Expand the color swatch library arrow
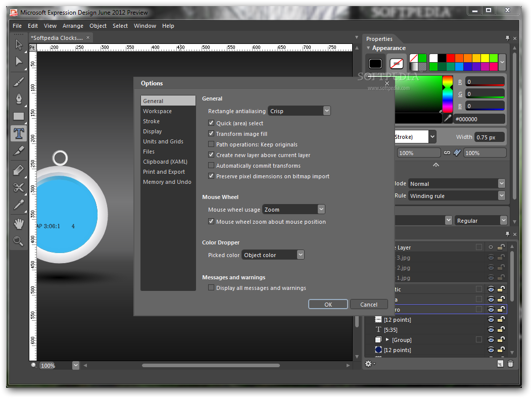Screen dimensions: 532x398 [502, 63]
